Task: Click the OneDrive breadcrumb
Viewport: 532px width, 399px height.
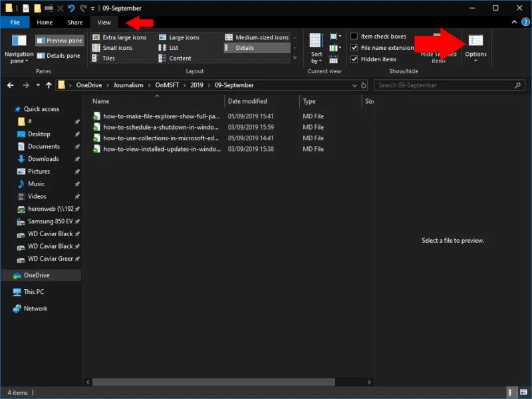Action: pos(89,85)
